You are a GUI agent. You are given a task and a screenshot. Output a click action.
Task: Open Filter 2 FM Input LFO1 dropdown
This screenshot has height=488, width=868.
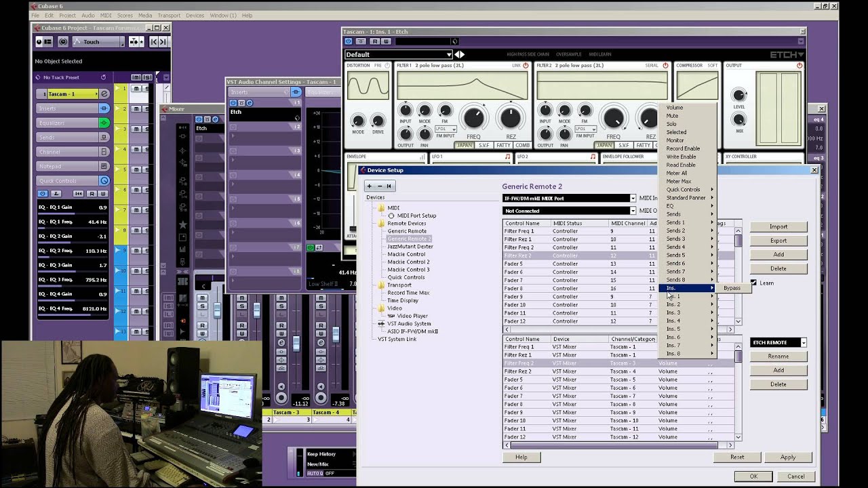click(585, 129)
